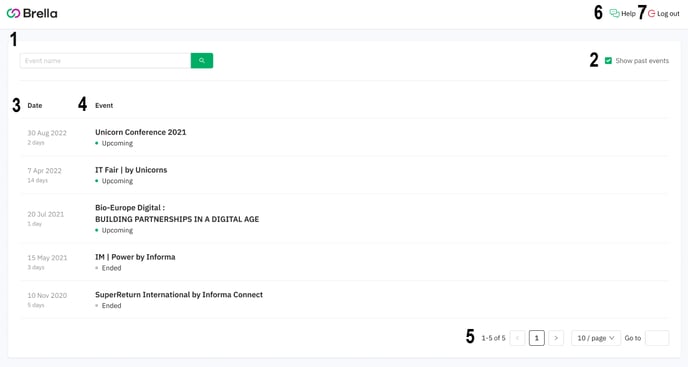Image resolution: width=688 pixels, height=367 pixels.
Task: Open the Bio-Europe Digital event
Action: click(x=177, y=213)
